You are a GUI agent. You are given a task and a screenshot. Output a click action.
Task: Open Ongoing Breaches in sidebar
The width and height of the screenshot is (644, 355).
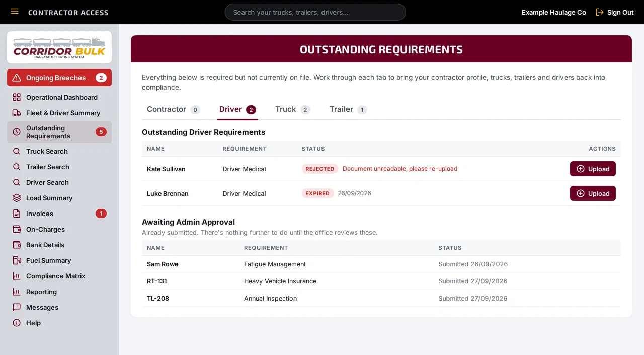tap(59, 78)
